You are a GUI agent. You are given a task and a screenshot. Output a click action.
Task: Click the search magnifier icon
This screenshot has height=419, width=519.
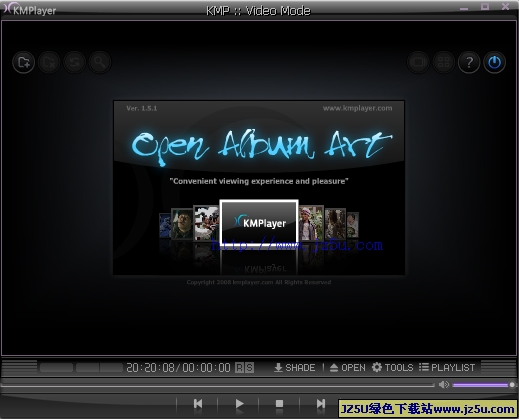tap(100, 62)
